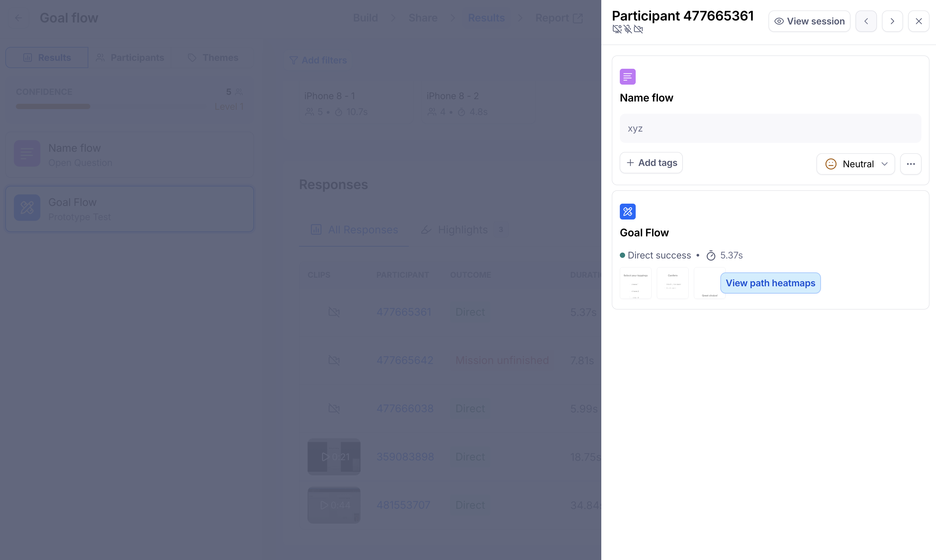Open the Select your toppings screen thumbnail

[x=636, y=283]
